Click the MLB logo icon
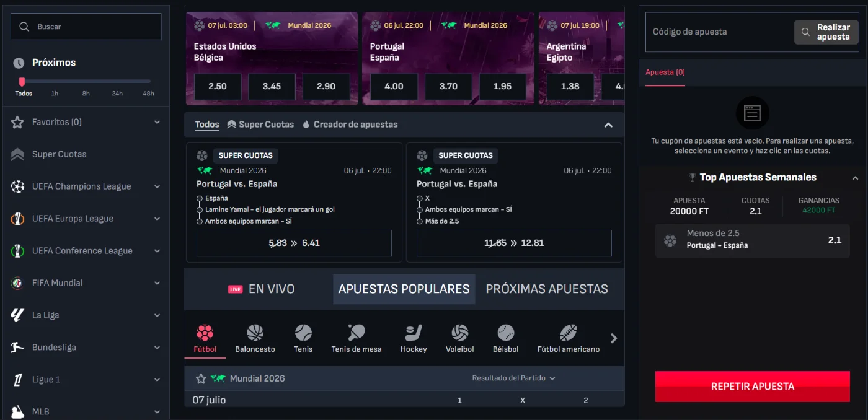 point(17,411)
